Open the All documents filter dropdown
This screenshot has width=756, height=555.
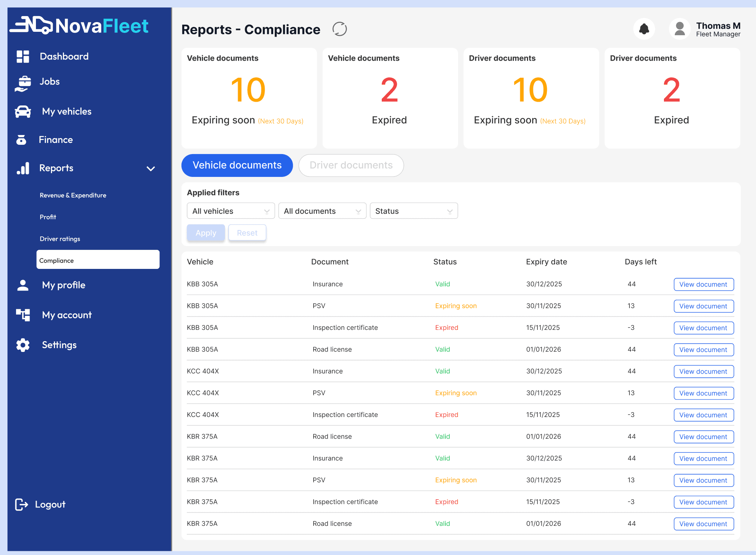pyautogui.click(x=322, y=211)
